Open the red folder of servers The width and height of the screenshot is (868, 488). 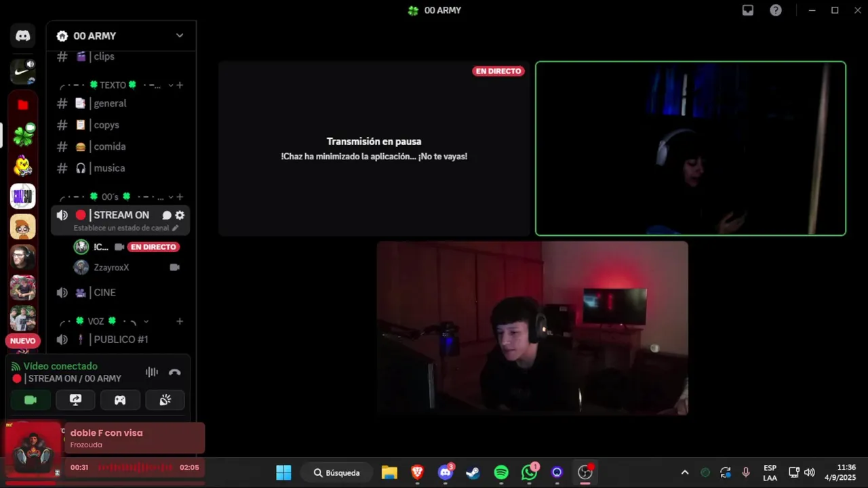pyautogui.click(x=23, y=104)
